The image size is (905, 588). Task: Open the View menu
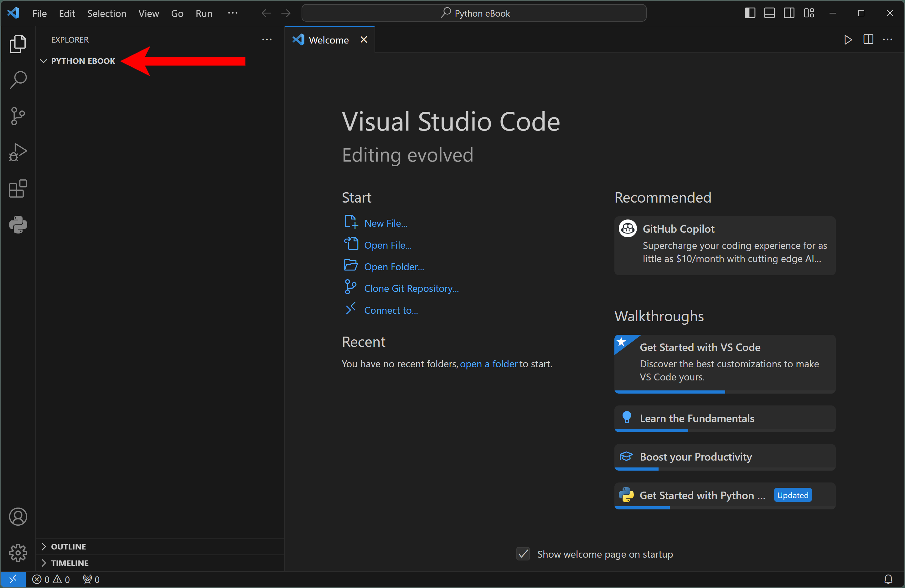pyautogui.click(x=149, y=13)
